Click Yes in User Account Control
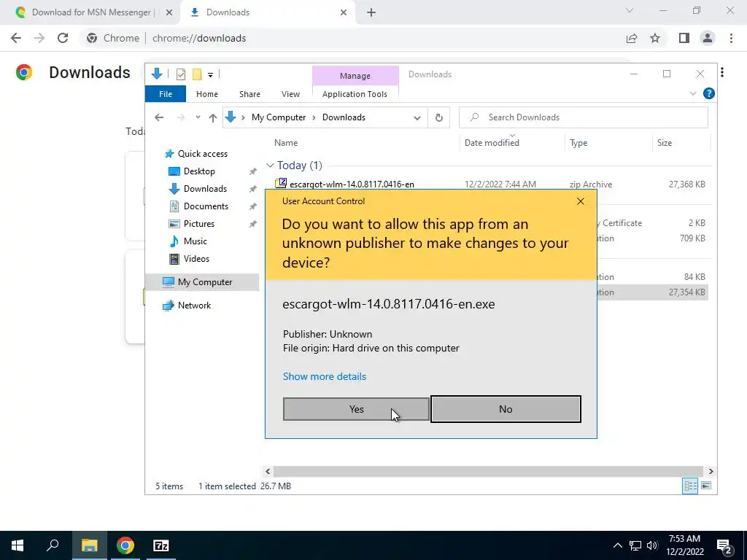The image size is (747, 560). [356, 409]
